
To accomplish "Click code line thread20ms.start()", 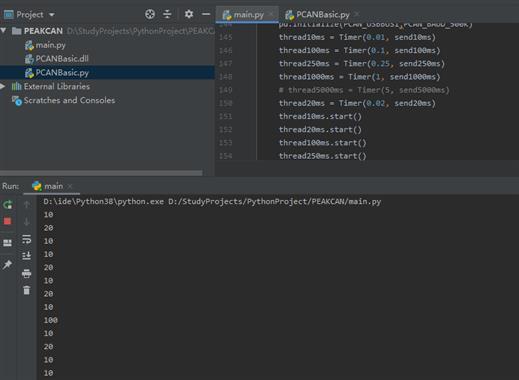I will point(320,130).
